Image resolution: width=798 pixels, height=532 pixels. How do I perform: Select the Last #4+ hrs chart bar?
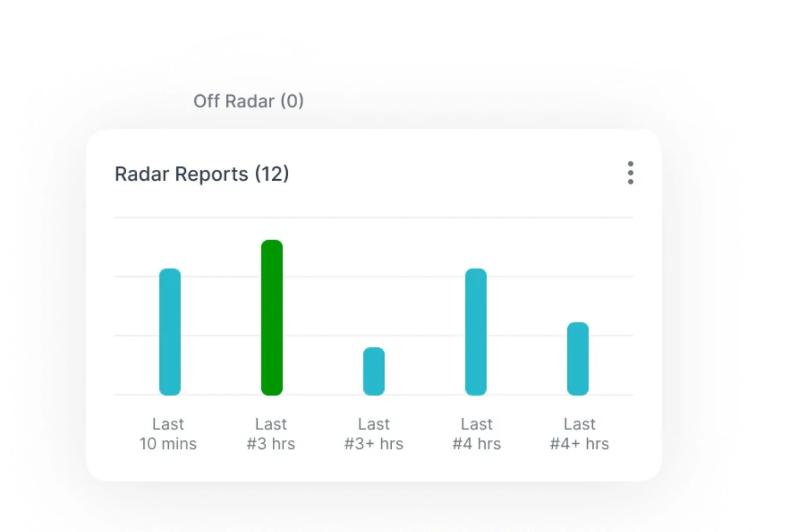578,359
